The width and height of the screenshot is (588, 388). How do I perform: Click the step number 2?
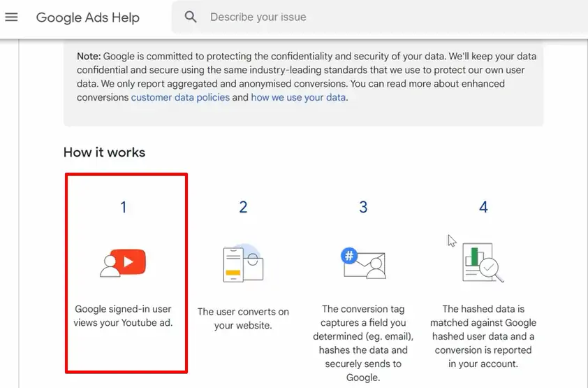[243, 207]
